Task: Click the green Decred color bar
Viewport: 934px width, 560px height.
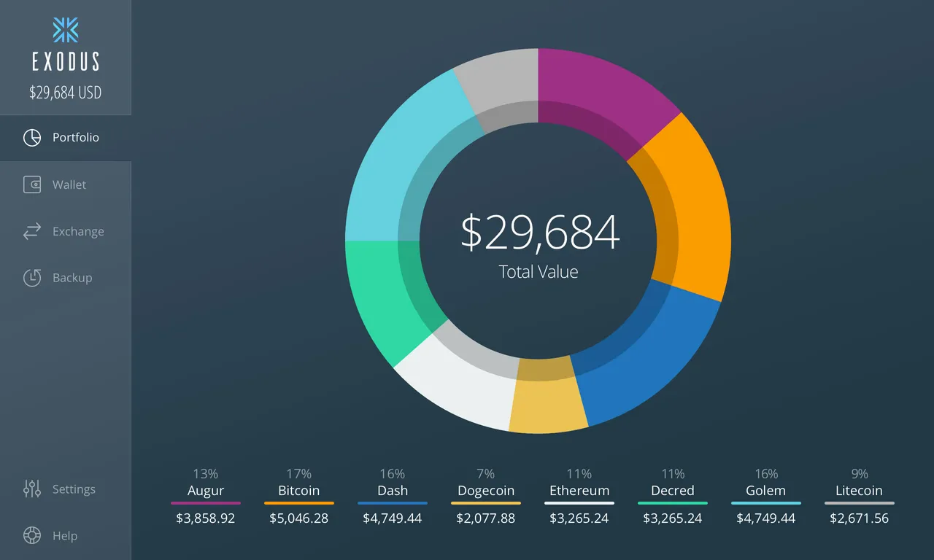Action: click(673, 503)
